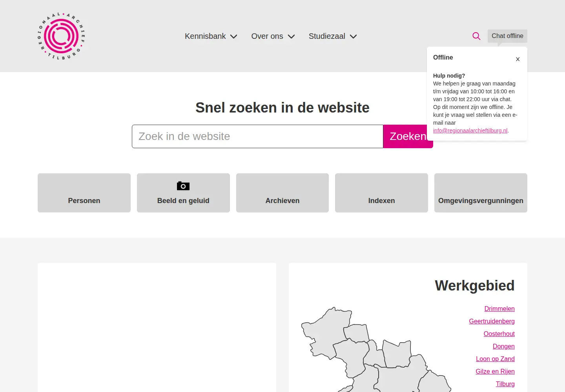This screenshot has height=392, width=565.
Task: Click the Regionaal Archief Tilburg logo
Action: click(x=61, y=36)
